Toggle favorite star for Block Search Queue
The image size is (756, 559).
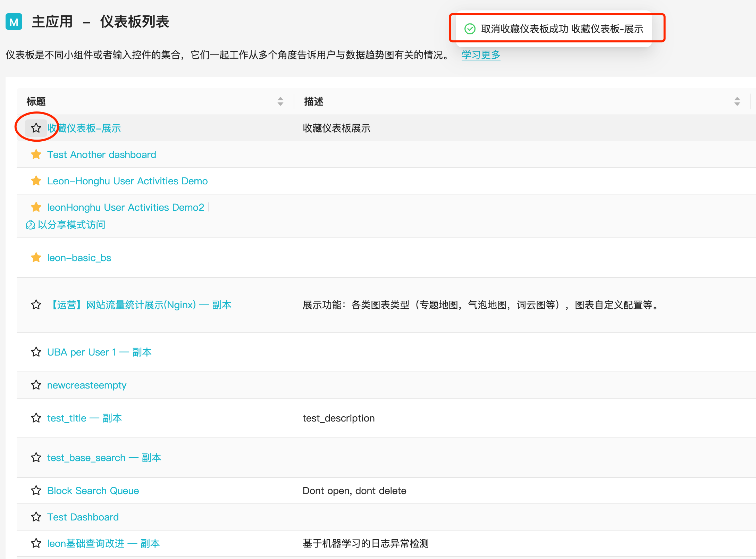point(36,491)
